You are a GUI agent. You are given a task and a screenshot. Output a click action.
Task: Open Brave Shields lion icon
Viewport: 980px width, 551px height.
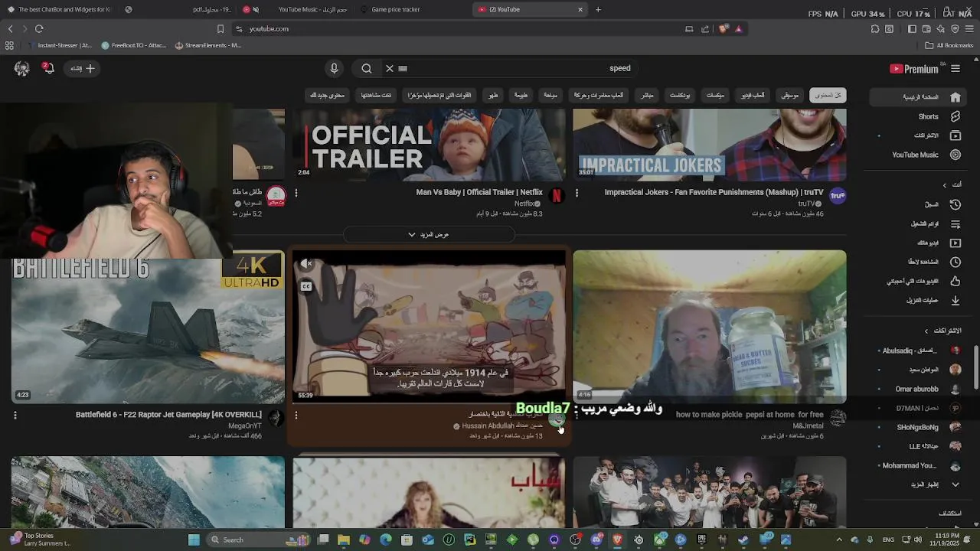pos(724,28)
